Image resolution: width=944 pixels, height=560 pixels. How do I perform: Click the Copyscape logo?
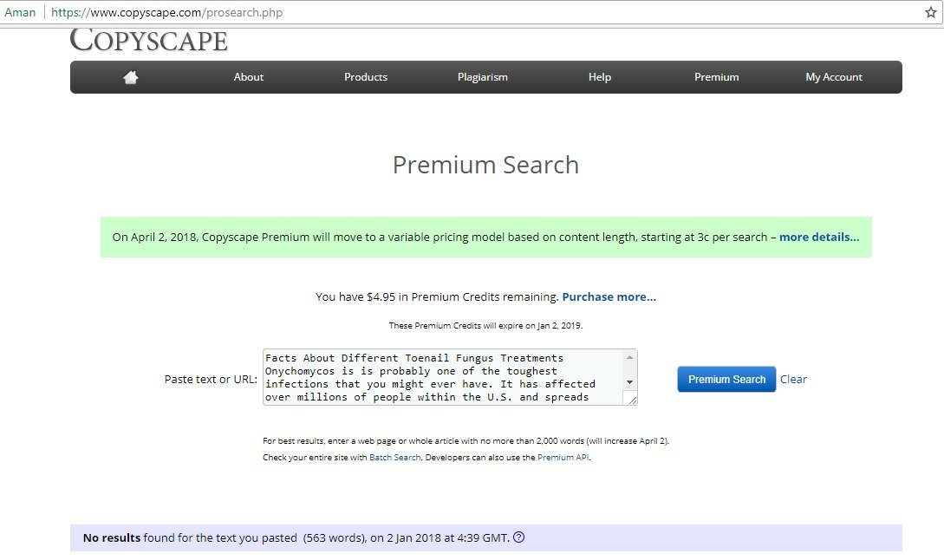click(149, 41)
